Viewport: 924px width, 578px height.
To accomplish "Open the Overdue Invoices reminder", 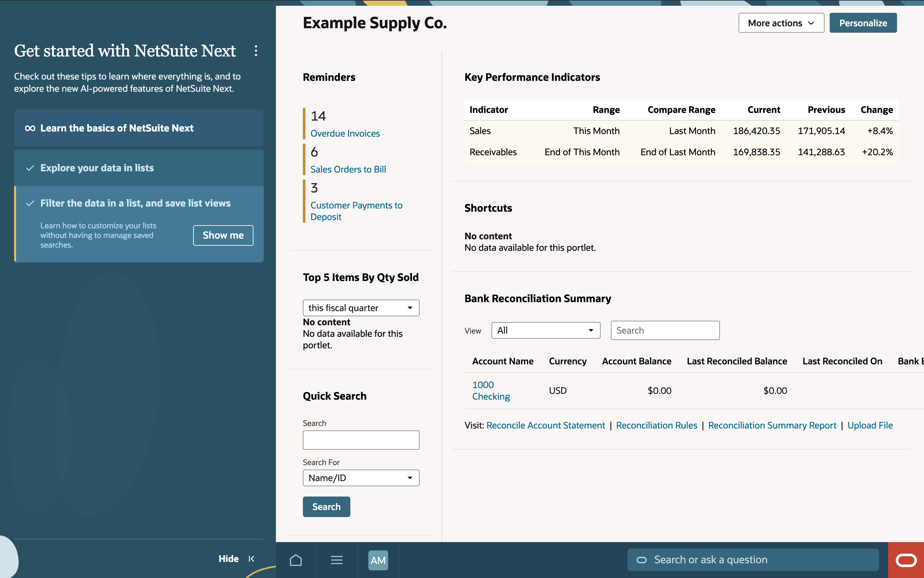I will (345, 133).
